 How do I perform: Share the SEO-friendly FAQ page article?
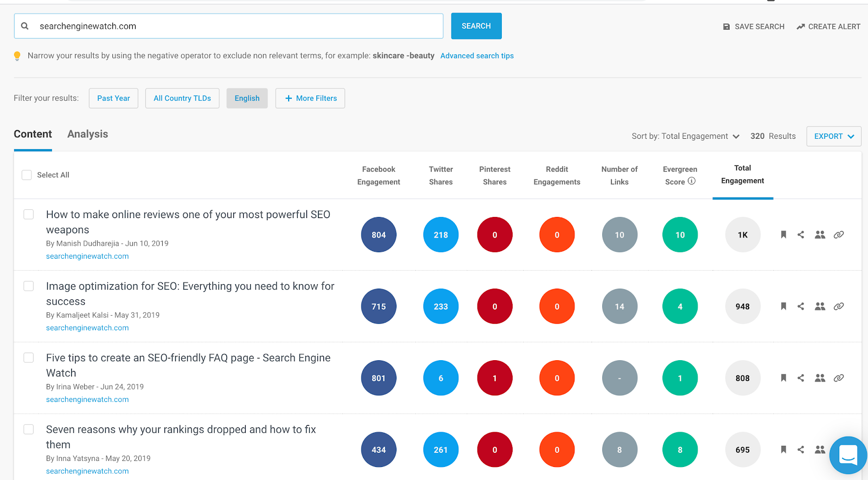click(x=801, y=378)
